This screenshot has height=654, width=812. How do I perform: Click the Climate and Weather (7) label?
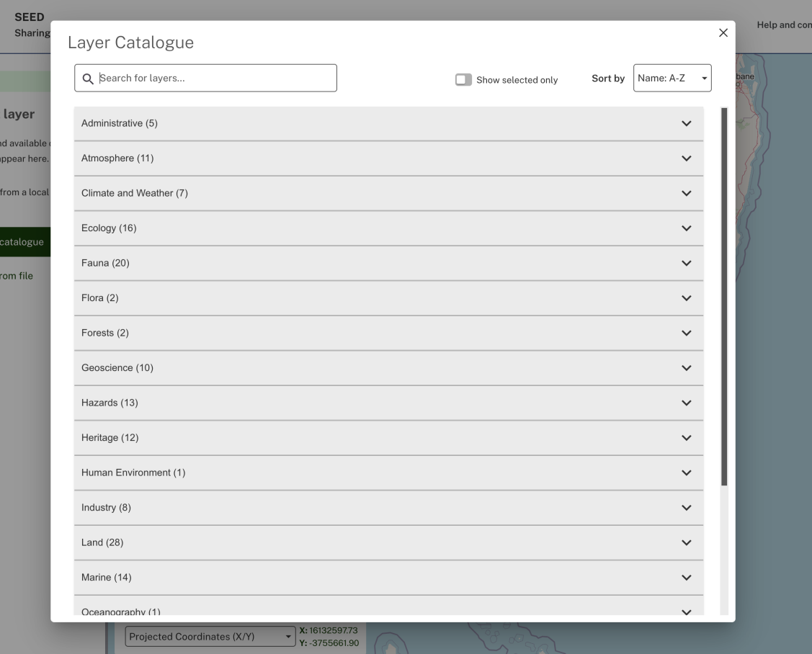click(x=135, y=193)
